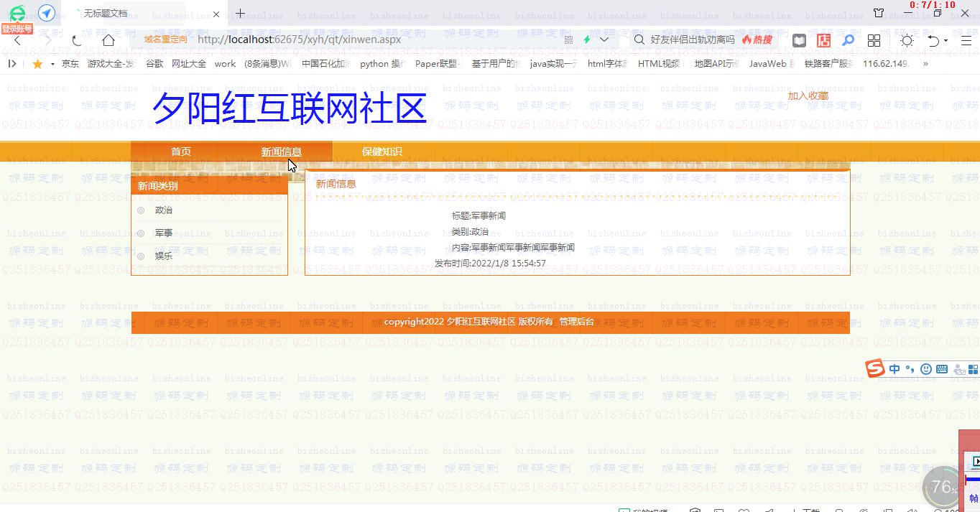Open the python bookmark

(382, 64)
